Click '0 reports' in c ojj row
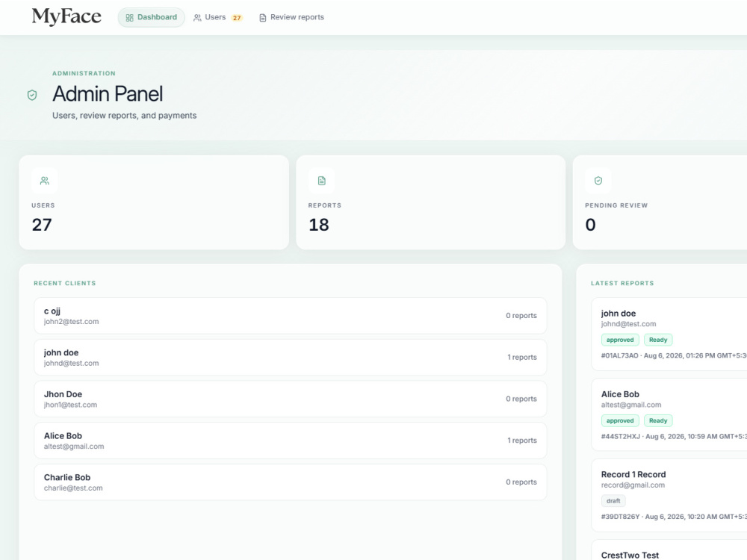Viewport: 747px width, 560px height. tap(521, 316)
